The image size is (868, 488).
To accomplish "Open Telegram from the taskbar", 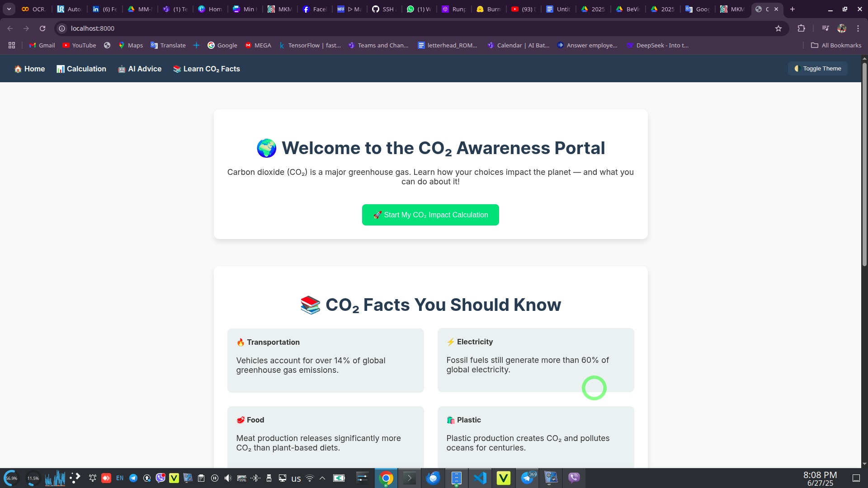I will [x=527, y=478].
